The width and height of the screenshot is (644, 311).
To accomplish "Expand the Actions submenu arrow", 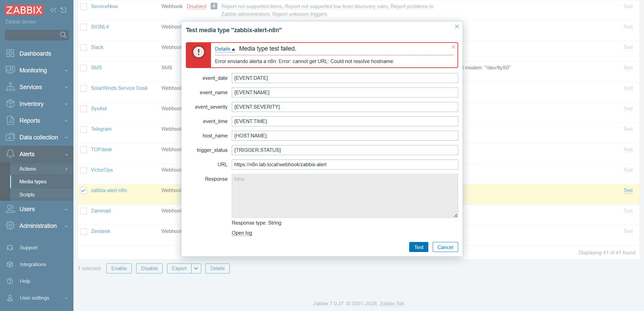I will (66, 169).
